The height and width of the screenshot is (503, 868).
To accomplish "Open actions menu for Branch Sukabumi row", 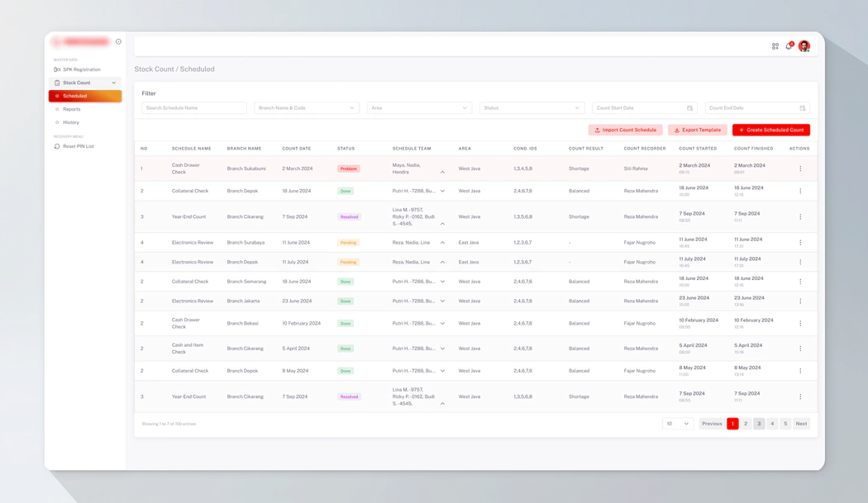I will (800, 168).
